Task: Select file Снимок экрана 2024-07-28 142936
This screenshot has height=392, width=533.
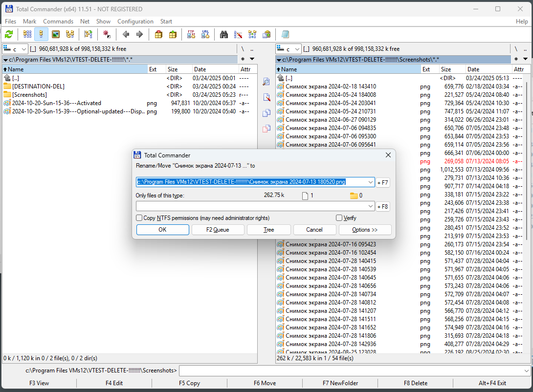Action: [x=331, y=344]
